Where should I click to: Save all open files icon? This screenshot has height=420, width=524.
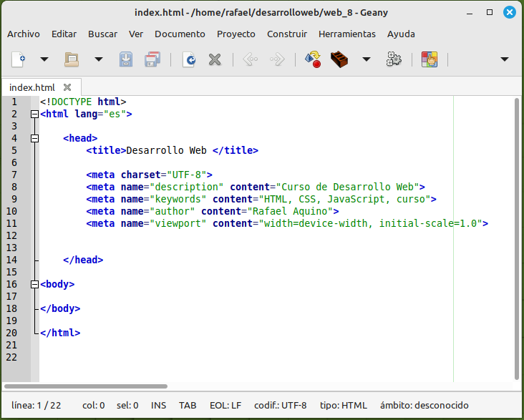[x=152, y=59]
